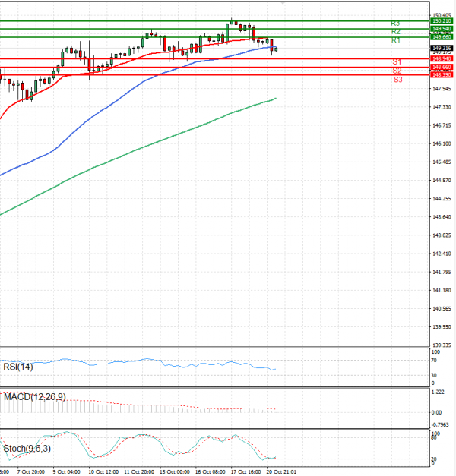Click the 142.410 price axis value
This screenshot has width=456, height=476.
(x=442, y=254)
